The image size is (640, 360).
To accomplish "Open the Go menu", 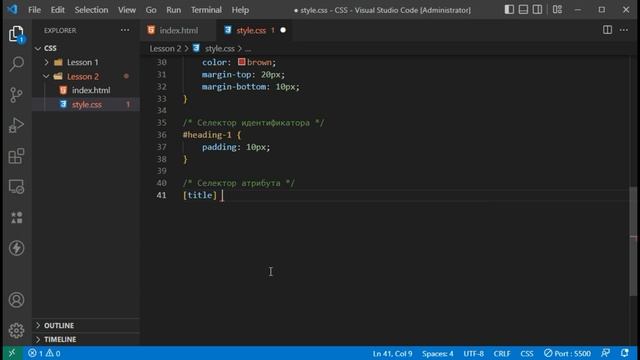I will coord(151,10).
